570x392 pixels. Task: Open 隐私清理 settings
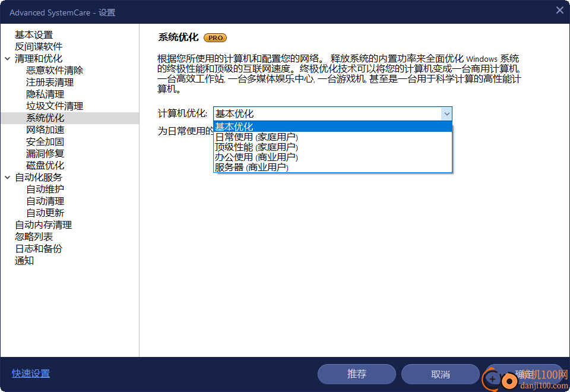coord(45,94)
